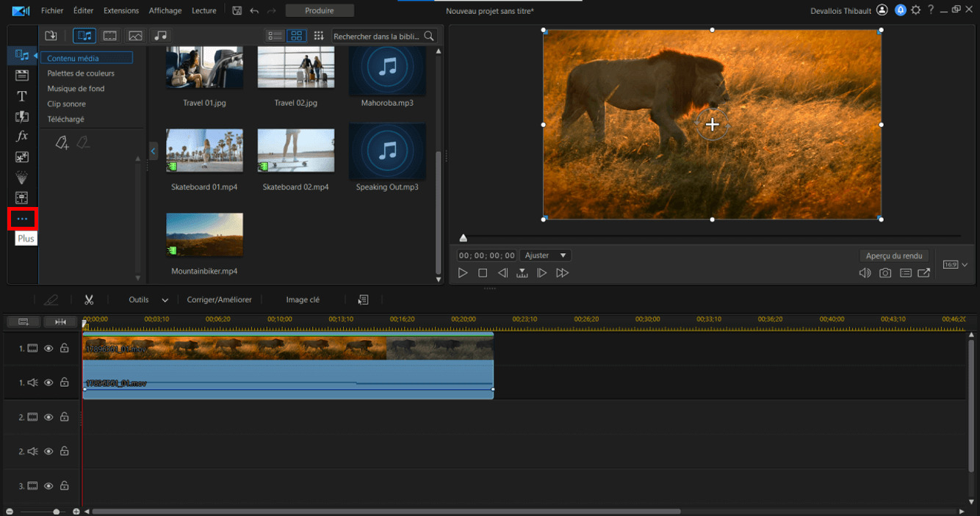Select Palettes de couleurs category
980x516 pixels.
point(81,73)
